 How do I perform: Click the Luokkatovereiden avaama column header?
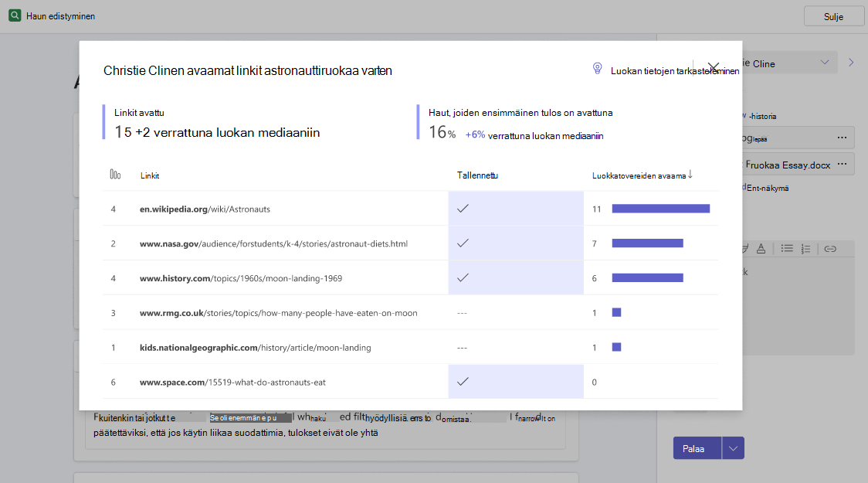pos(639,175)
